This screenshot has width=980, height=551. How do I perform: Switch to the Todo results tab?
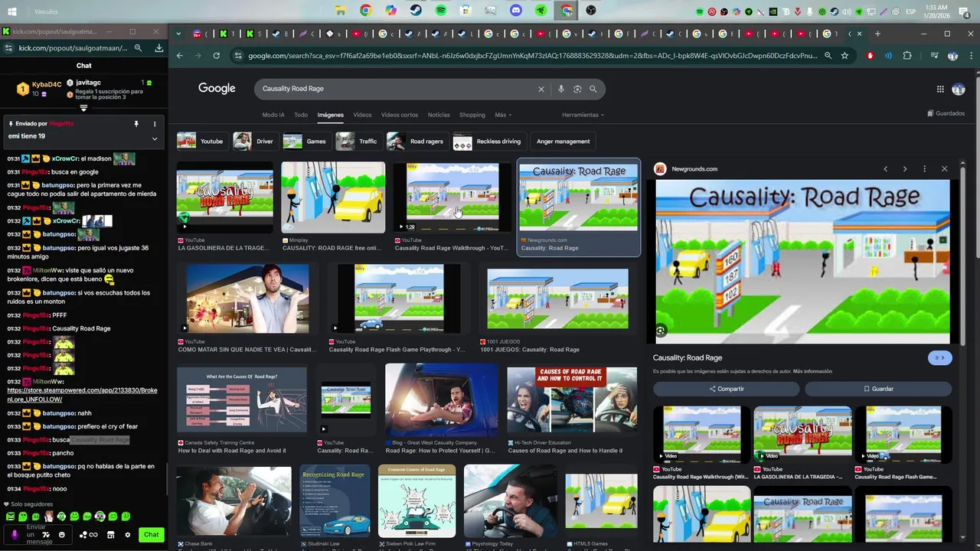tap(301, 115)
